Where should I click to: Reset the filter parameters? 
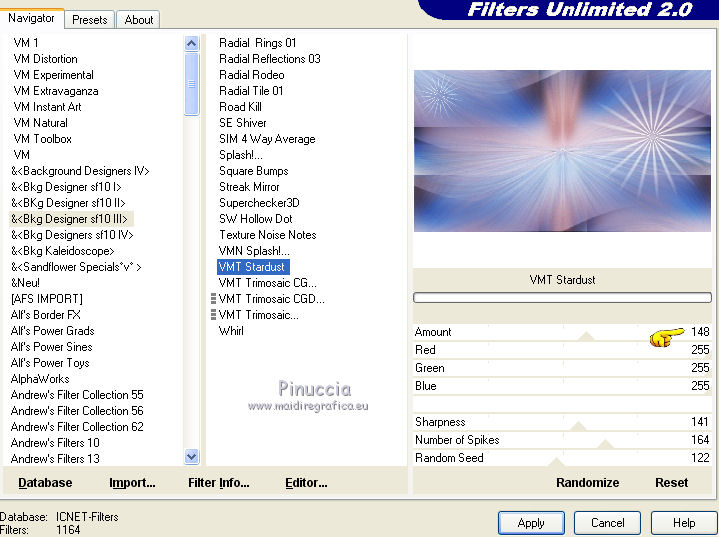point(671,482)
